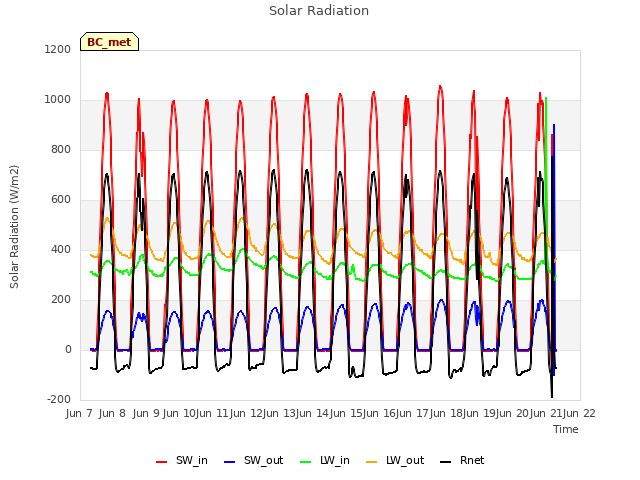The width and height of the screenshot is (640, 480).
Task: Click the Rnet legend label
Action: click(472, 460)
